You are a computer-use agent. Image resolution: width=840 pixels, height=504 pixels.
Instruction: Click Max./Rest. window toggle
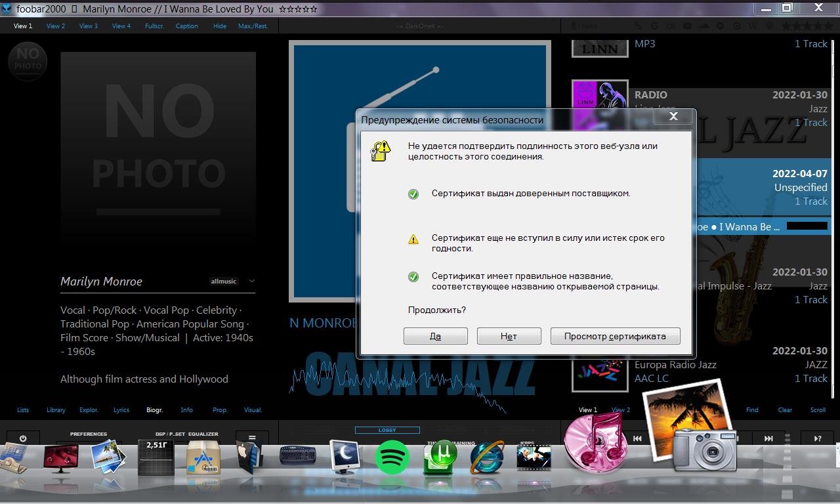coord(253,26)
